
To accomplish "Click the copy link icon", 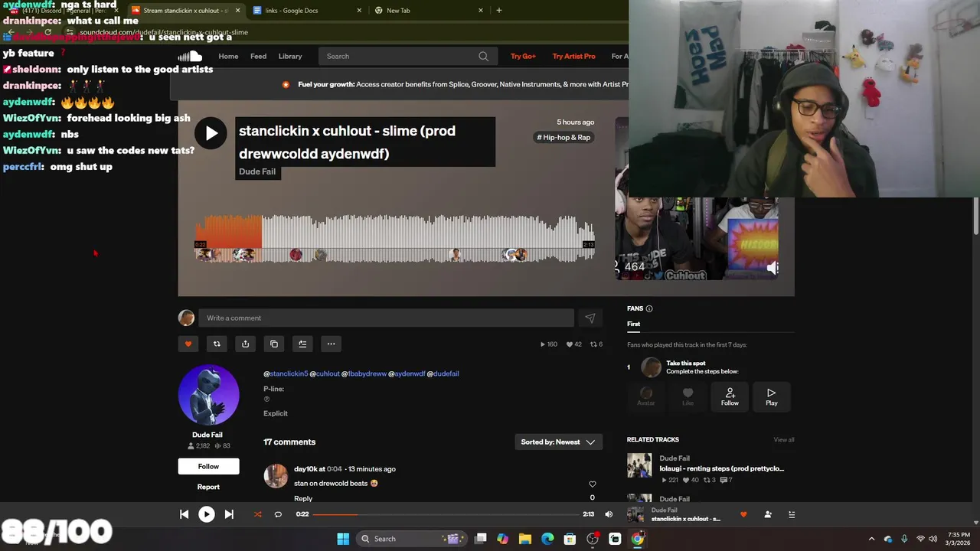I will 274,344.
